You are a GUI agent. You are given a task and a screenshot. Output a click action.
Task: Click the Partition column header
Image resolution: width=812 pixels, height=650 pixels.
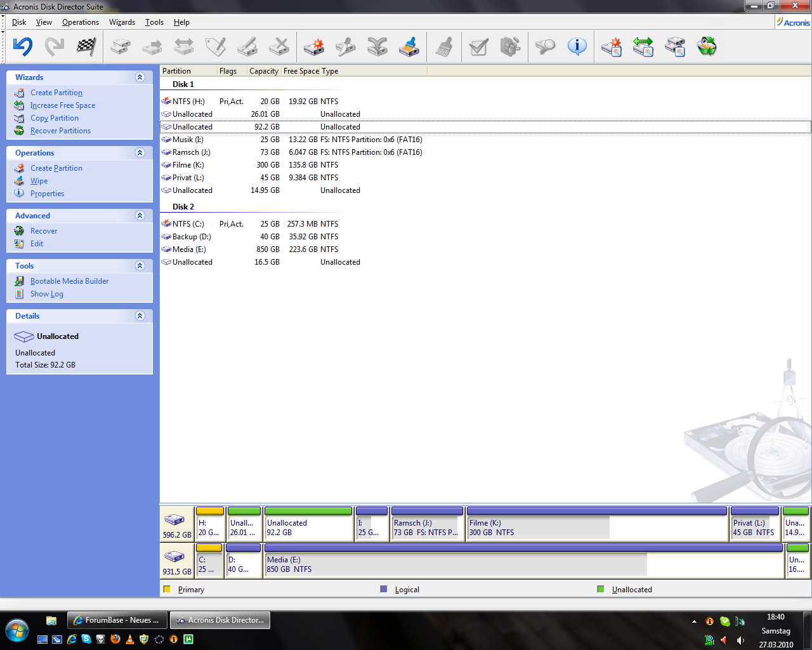188,71
